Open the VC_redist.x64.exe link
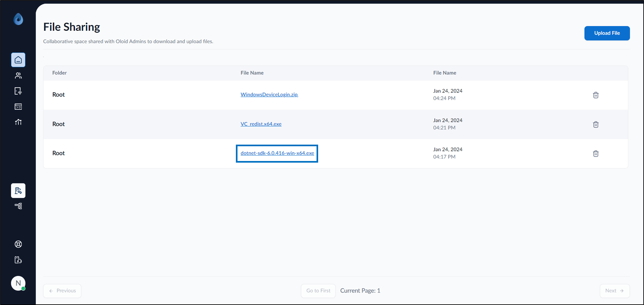644x305 pixels. 261,124
